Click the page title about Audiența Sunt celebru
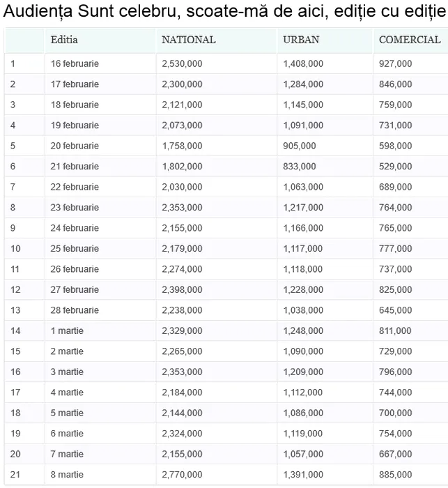Image resolution: width=448 pixels, height=488 pixels. point(224,13)
